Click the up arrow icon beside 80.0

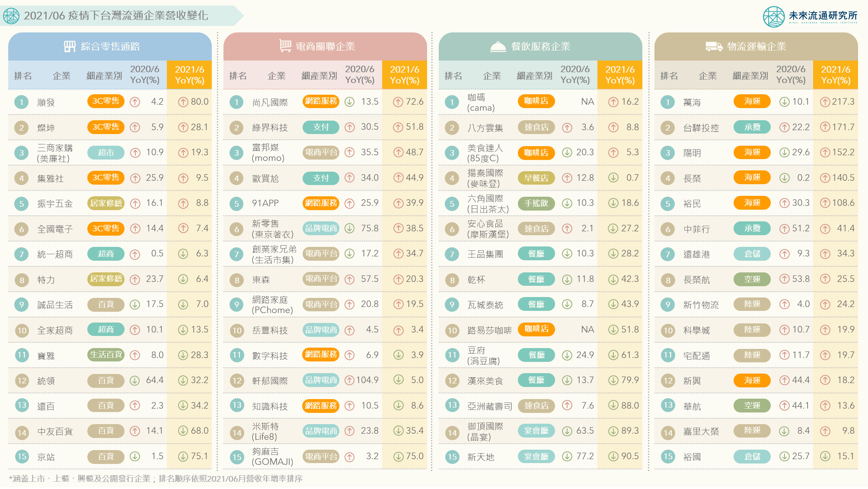pyautogui.click(x=183, y=102)
